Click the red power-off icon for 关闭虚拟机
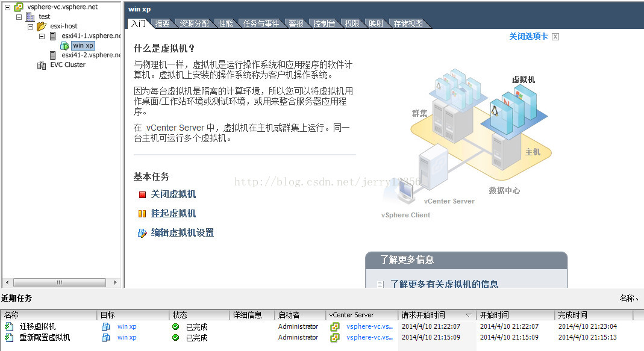The image size is (644, 351). tap(143, 194)
